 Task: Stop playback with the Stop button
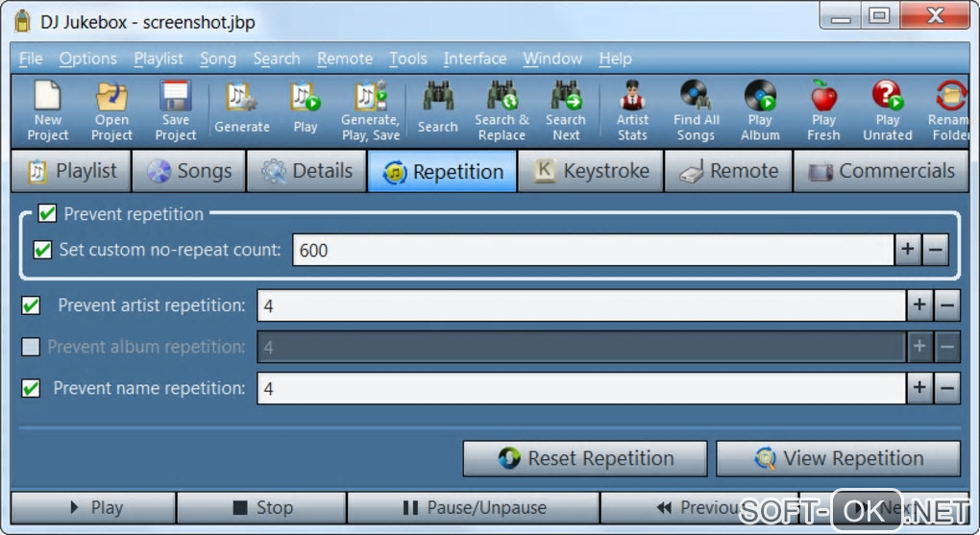pyautogui.click(x=262, y=507)
